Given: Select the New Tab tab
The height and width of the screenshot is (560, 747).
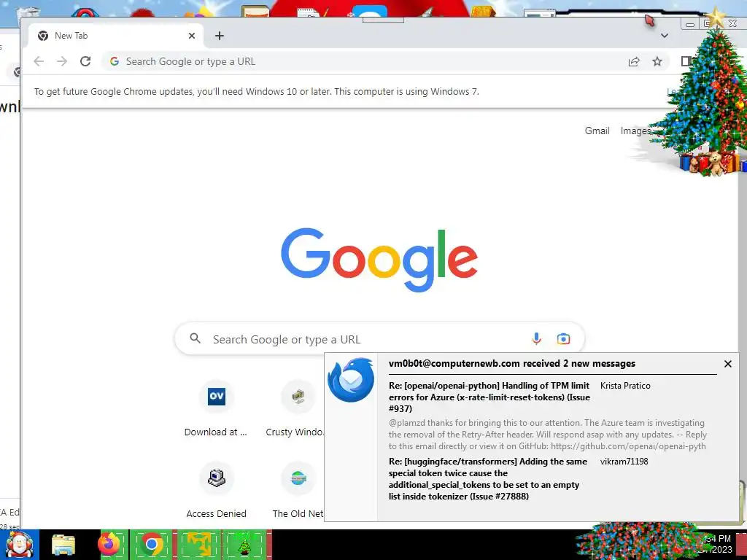Looking at the screenshot, I should click(x=116, y=36).
